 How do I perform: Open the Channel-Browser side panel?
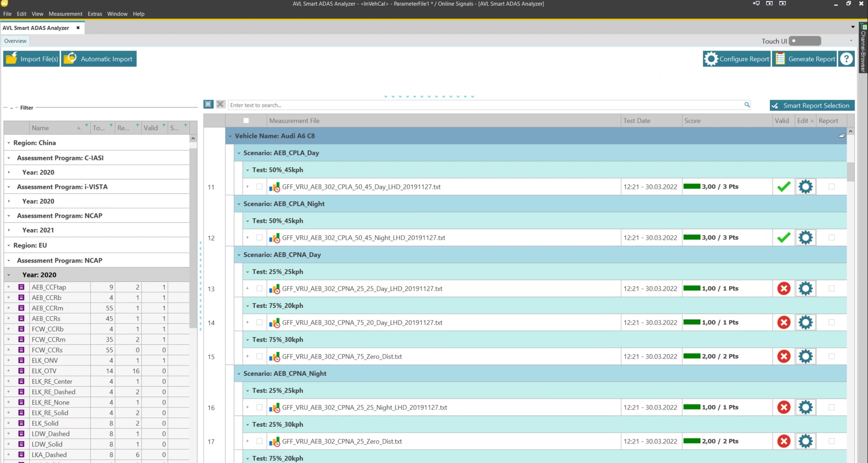863,48
